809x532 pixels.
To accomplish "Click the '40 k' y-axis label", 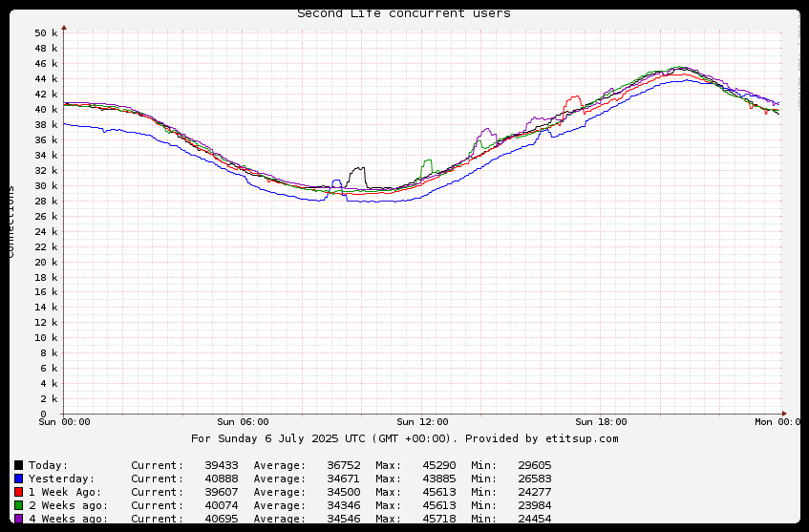I will pyautogui.click(x=47, y=110).
